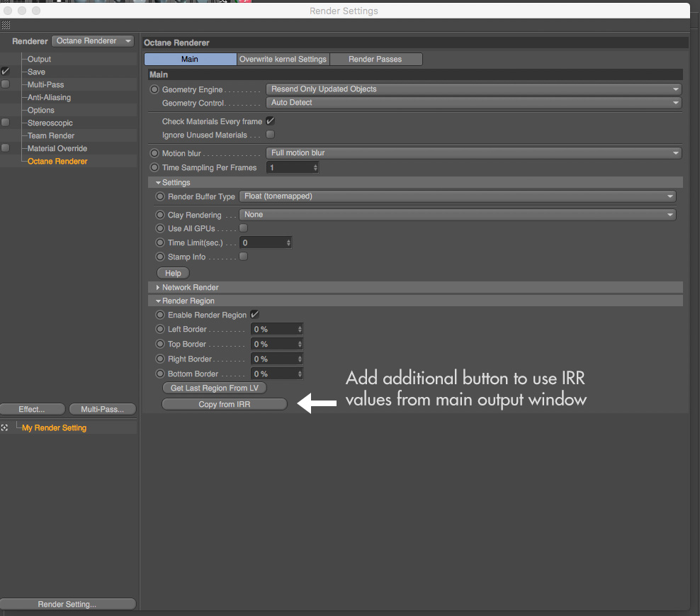Enable the Material Override checkbox
The width and height of the screenshot is (700, 616).
point(6,148)
